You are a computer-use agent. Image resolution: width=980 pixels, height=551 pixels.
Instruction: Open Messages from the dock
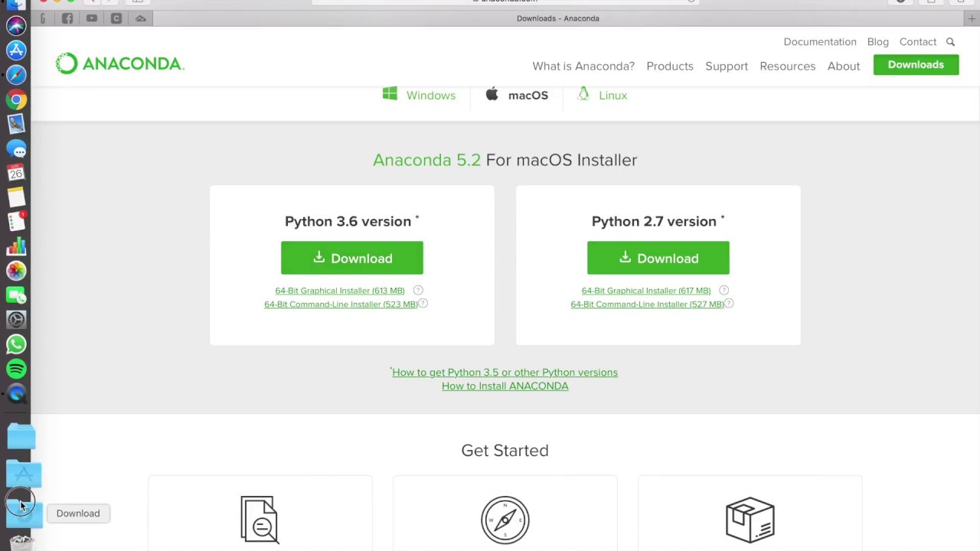16,148
